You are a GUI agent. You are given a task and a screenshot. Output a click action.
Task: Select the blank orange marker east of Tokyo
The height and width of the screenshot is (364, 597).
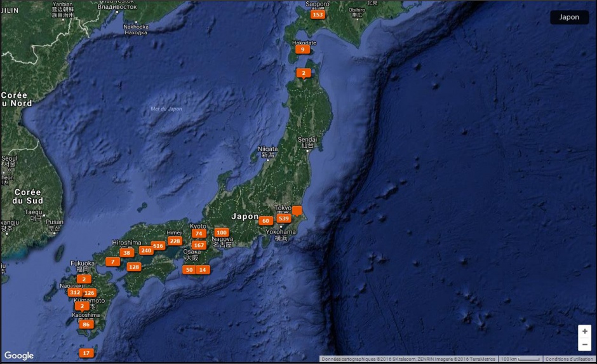pyautogui.click(x=297, y=210)
